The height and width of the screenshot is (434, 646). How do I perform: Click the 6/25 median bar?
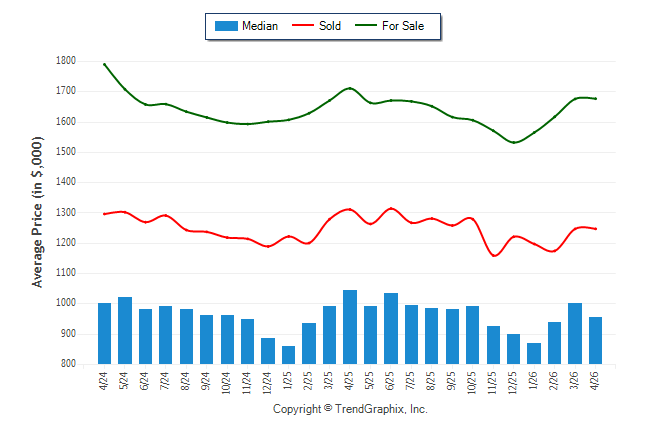point(391,329)
